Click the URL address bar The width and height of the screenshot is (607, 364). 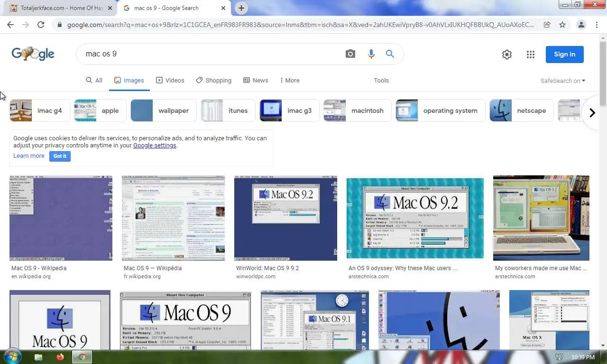300,25
